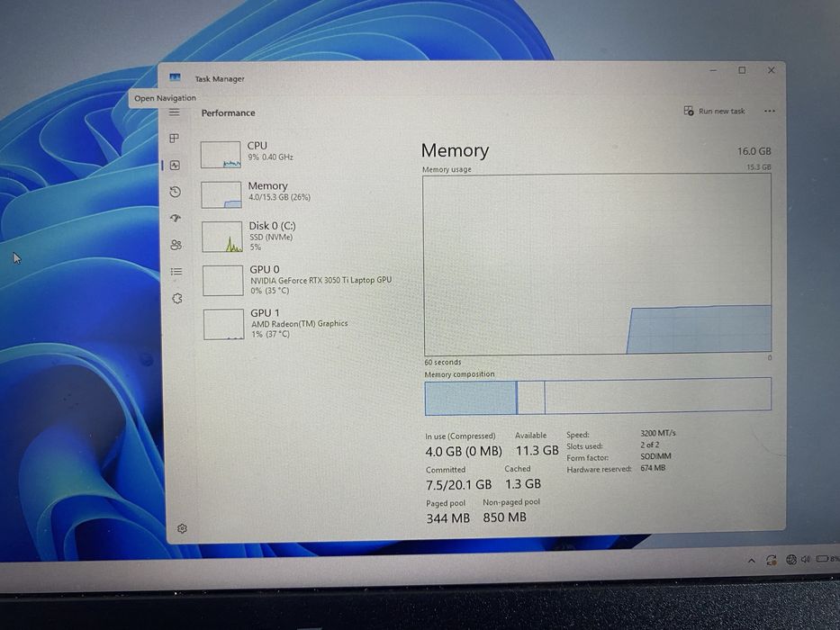The height and width of the screenshot is (630, 840).
Task: Select the Disk 0 (C:) entry
Action: (x=301, y=237)
